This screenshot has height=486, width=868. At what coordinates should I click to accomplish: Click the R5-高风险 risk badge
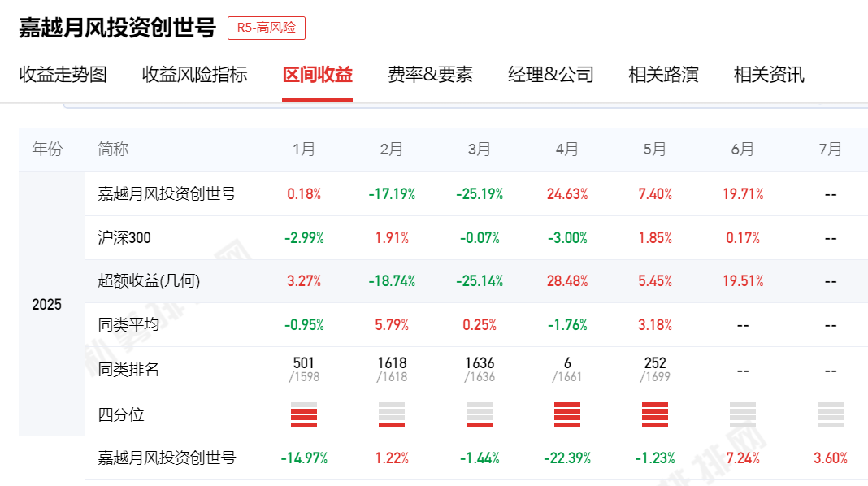point(267,28)
